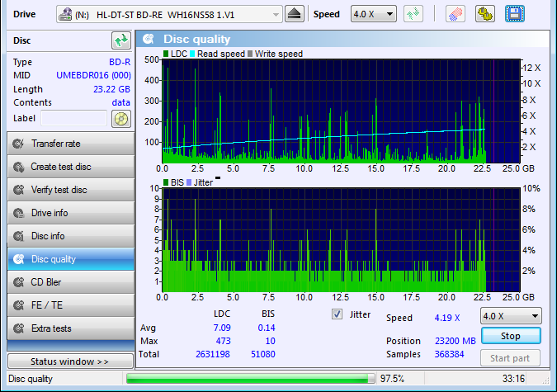557x392 pixels.
Task: Click the LDC green legend swatch
Action: click(166, 54)
